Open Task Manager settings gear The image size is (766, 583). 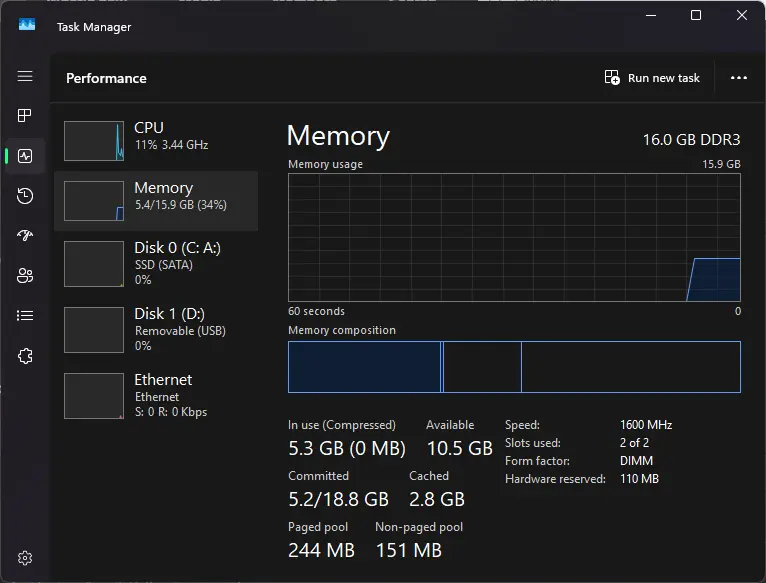pos(25,558)
